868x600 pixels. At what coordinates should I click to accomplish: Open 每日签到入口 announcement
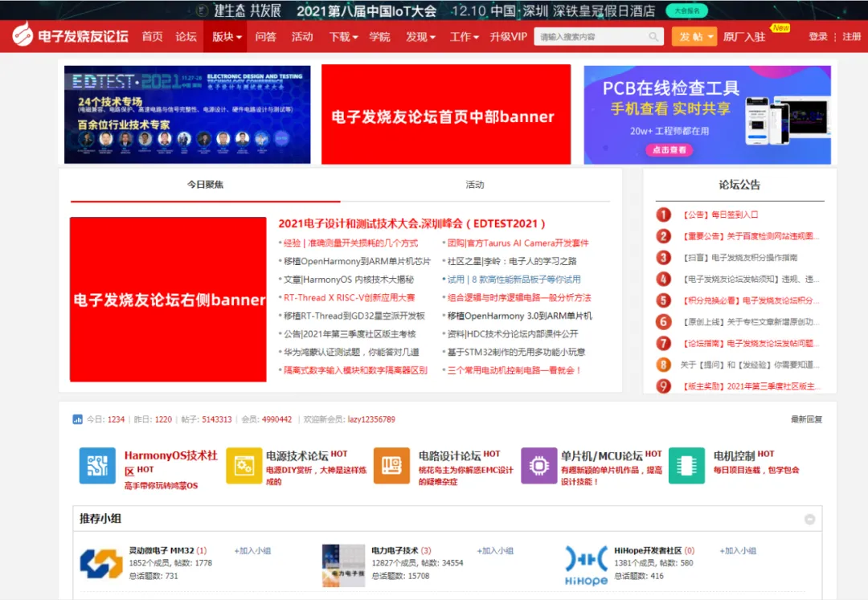pyautogui.click(x=719, y=214)
